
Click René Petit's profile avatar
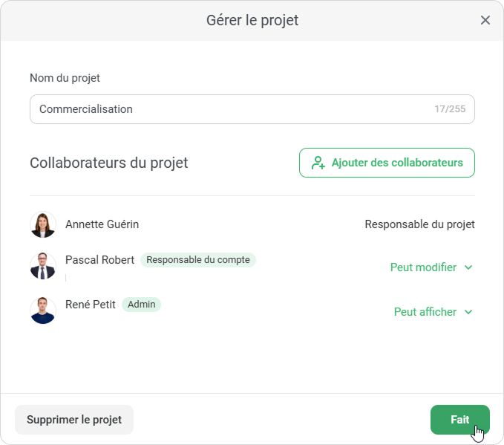43,311
